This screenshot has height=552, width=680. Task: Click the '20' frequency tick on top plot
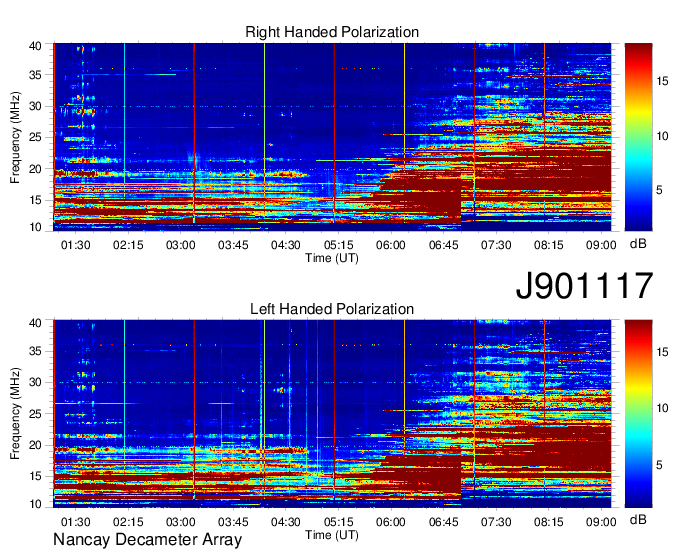tap(35, 169)
